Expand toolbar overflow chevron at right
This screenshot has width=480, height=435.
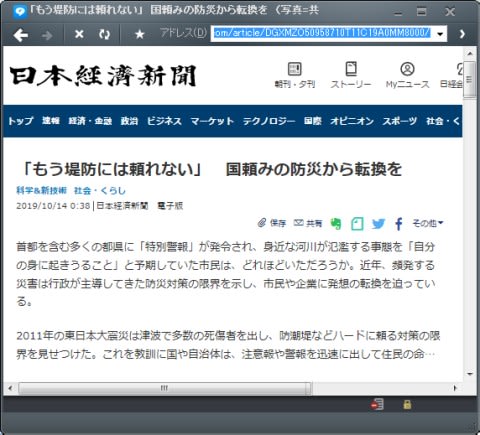point(462,34)
